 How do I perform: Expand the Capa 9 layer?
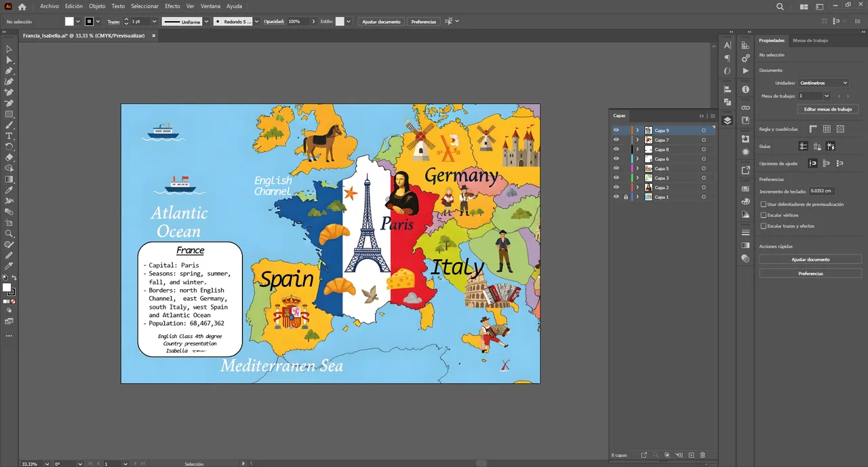pos(637,130)
